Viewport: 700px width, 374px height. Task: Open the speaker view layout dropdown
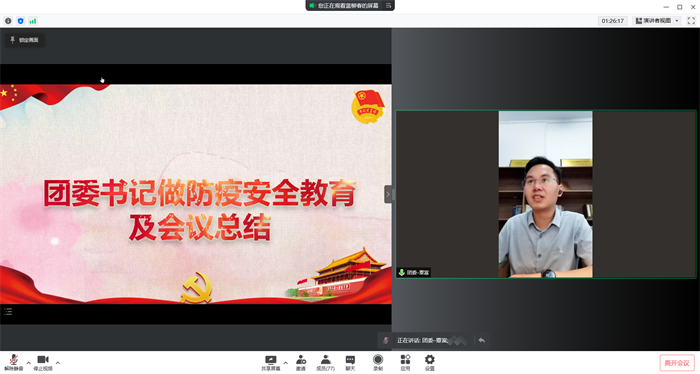pos(657,21)
